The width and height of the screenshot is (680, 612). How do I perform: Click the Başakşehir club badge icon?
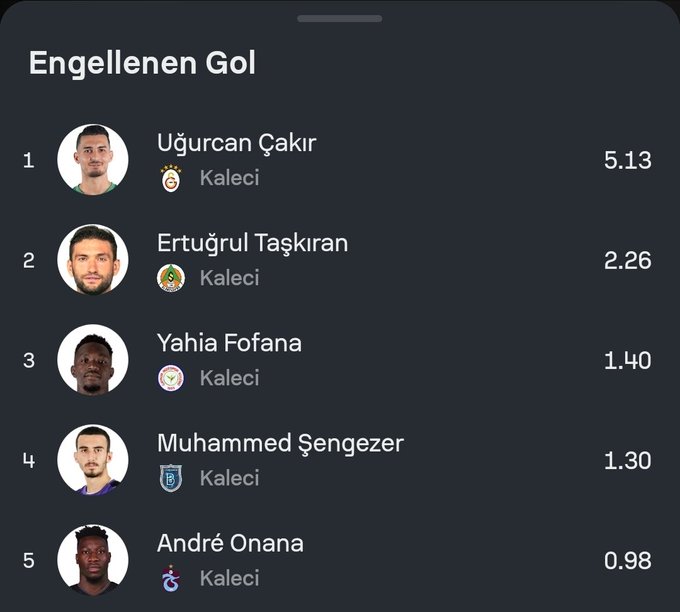coord(171,478)
